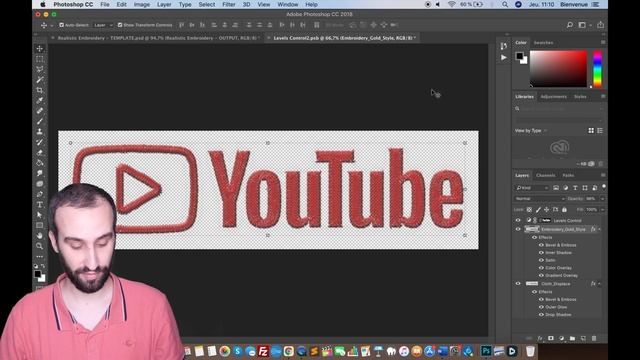Open the Auto-Select Layer dropdown

(x=103, y=25)
